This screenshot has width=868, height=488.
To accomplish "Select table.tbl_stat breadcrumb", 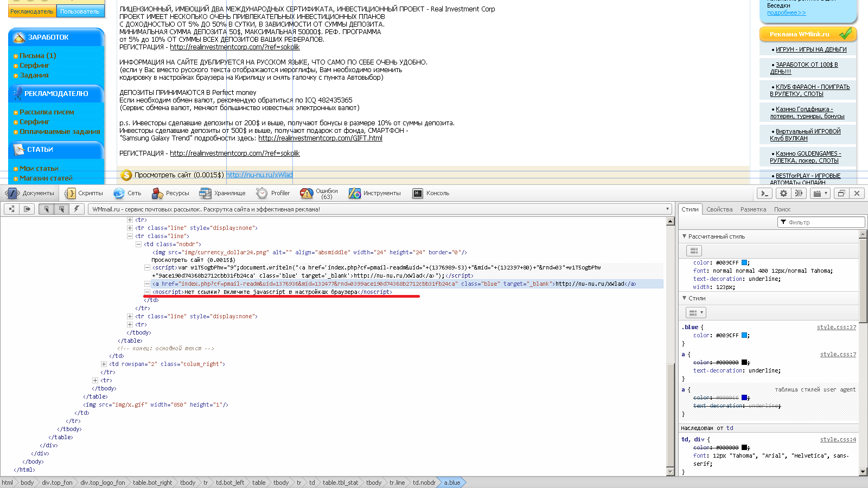I will [x=340, y=483].
